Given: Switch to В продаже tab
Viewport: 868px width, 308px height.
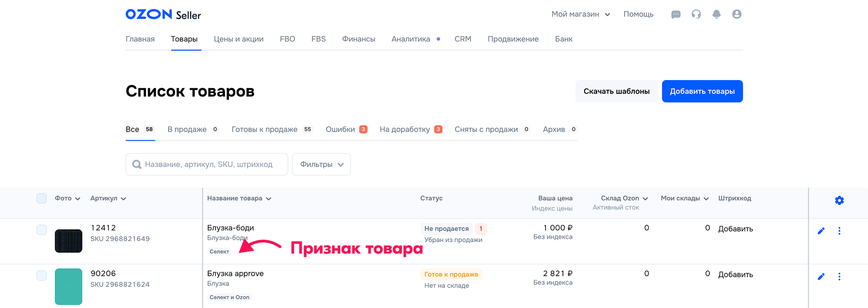Looking at the screenshot, I should click(x=193, y=129).
